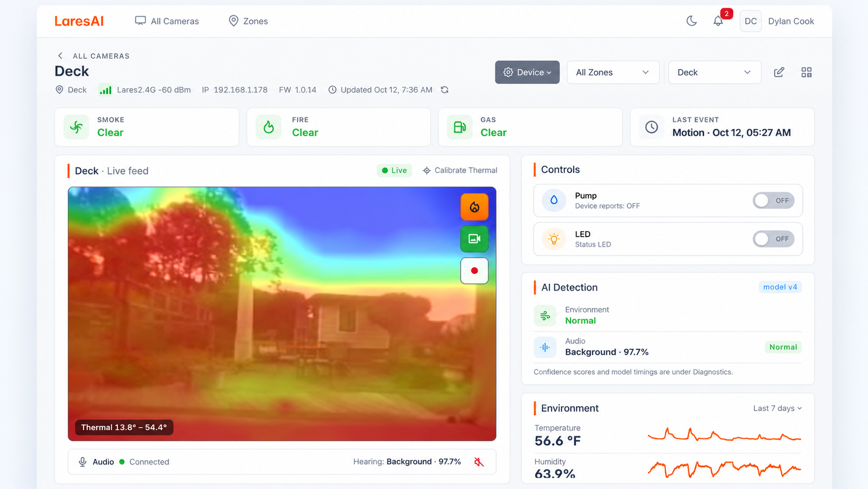Click the Deck location pin icon
This screenshot has height=489, width=868.
coord(59,90)
